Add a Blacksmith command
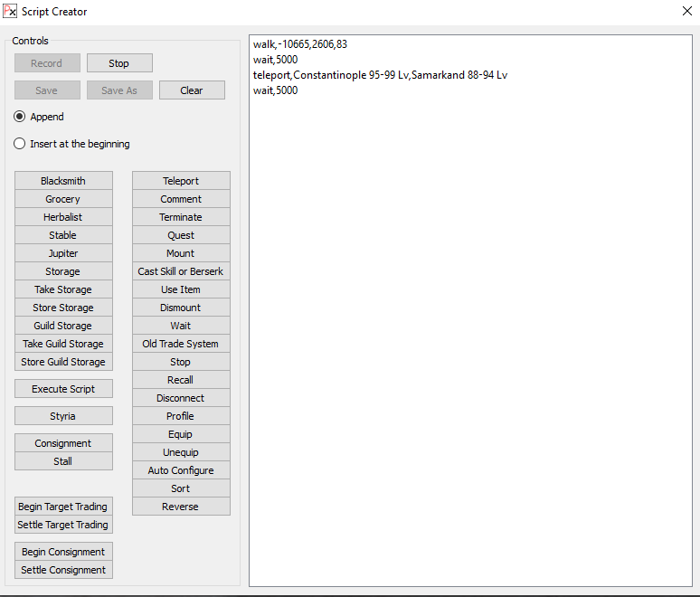The image size is (700, 597). (63, 181)
